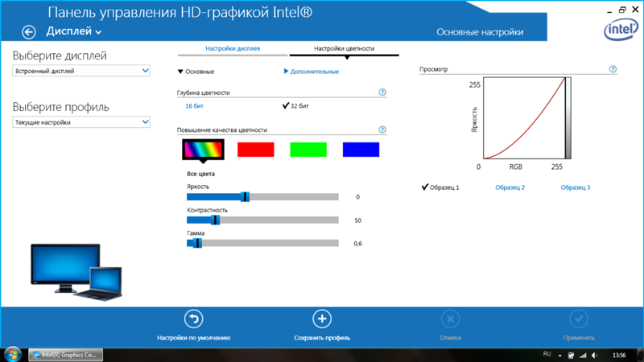The image size is (644, 362).
Task: Open the Основные настройки mode selector
Action: tap(480, 32)
